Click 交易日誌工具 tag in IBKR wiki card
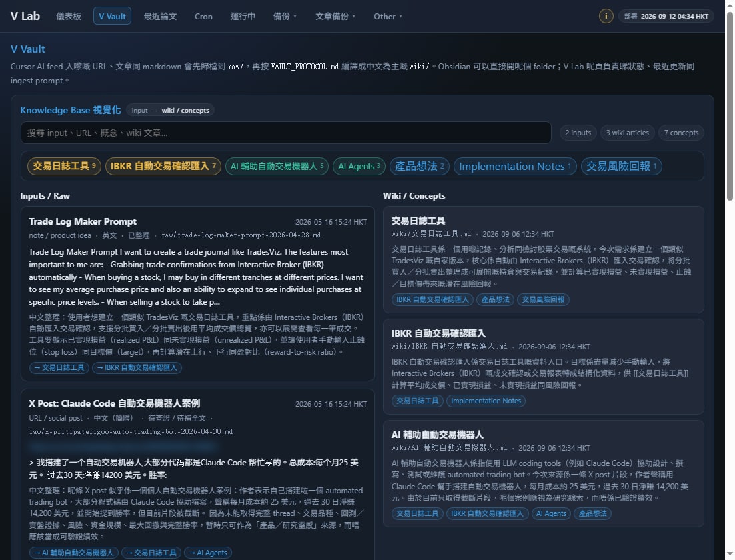735x560 pixels. pos(417,401)
